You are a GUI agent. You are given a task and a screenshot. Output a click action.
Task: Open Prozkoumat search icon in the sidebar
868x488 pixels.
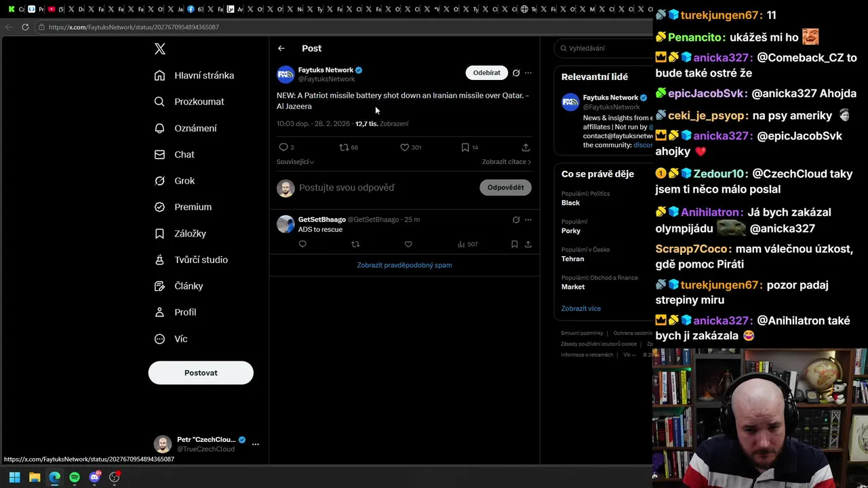(x=159, y=102)
